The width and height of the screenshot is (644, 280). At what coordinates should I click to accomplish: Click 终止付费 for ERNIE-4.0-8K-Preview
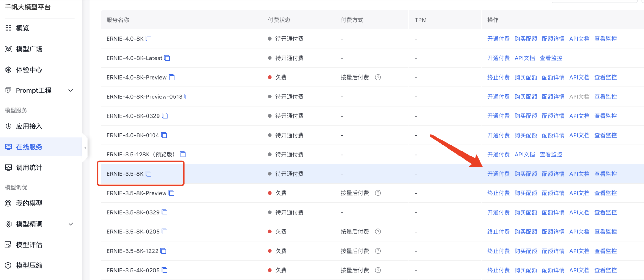click(x=498, y=77)
